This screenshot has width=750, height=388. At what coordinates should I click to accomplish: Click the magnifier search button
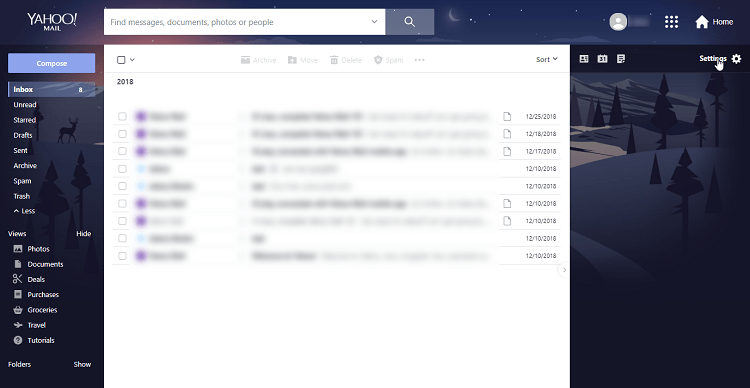(409, 22)
